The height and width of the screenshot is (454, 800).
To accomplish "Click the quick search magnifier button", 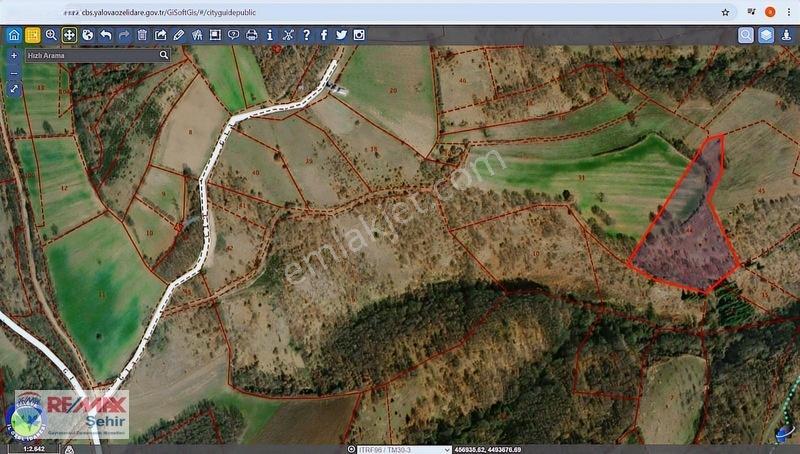I will pos(164,55).
